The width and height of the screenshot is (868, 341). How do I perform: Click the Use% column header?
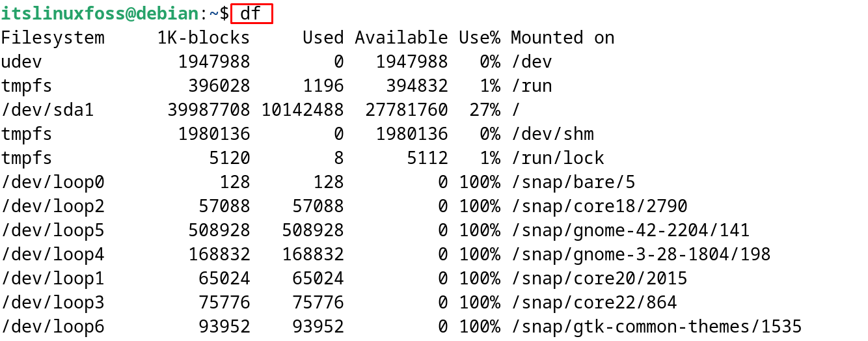(x=480, y=38)
